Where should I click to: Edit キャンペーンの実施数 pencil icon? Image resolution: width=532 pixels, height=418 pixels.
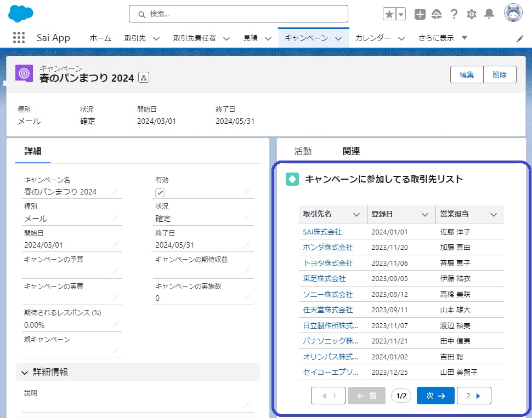247,298
